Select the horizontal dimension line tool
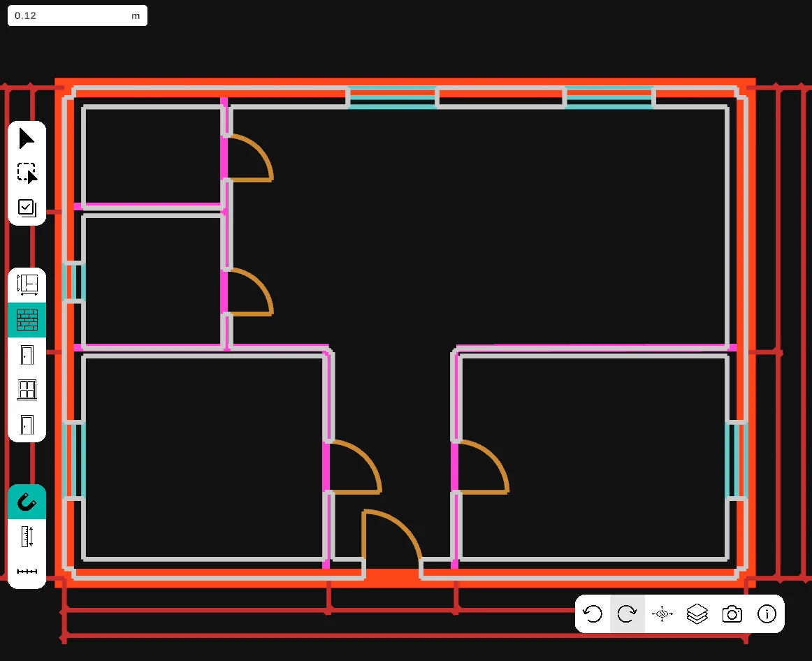Viewport: 812px width, 661px height. 27,572
